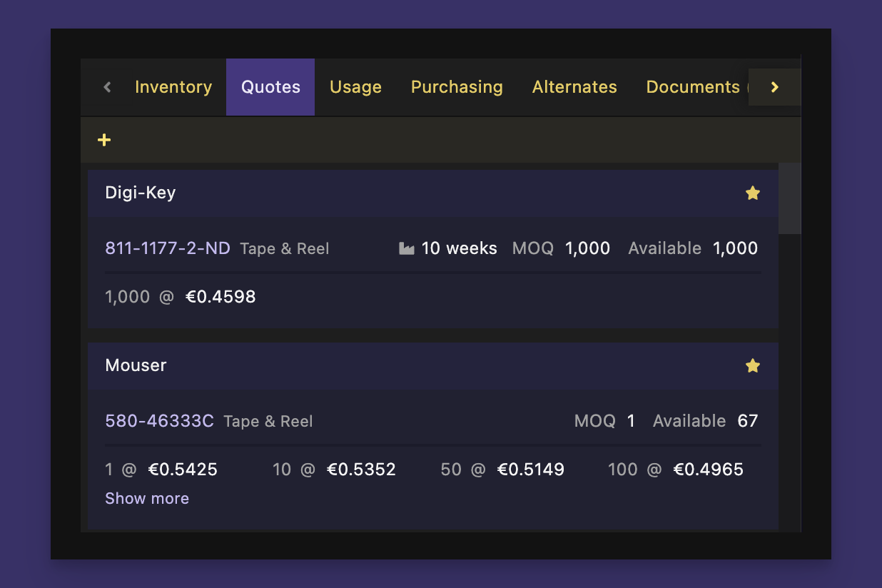The width and height of the screenshot is (882, 588).
Task: Toggle the Mouser favorite star
Action: [x=753, y=365]
